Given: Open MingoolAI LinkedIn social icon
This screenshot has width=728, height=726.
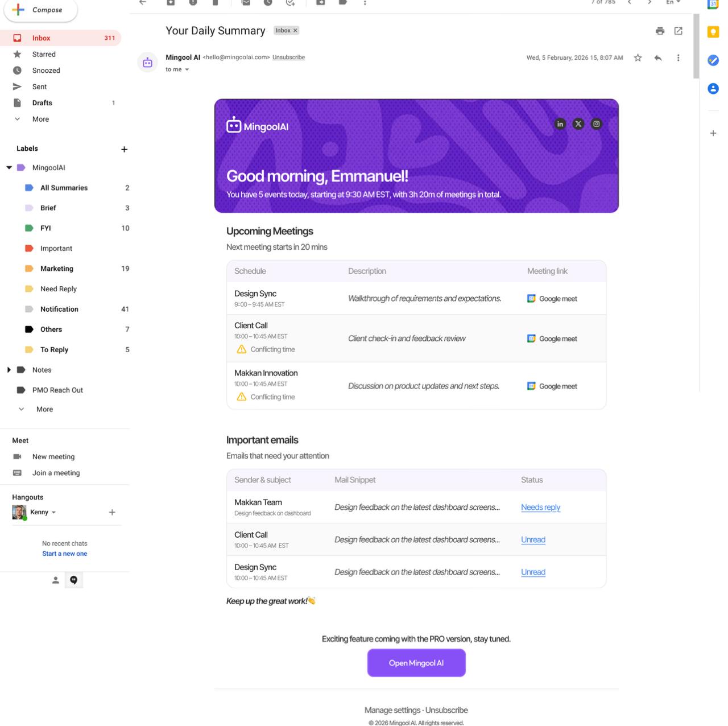Looking at the screenshot, I should point(560,124).
